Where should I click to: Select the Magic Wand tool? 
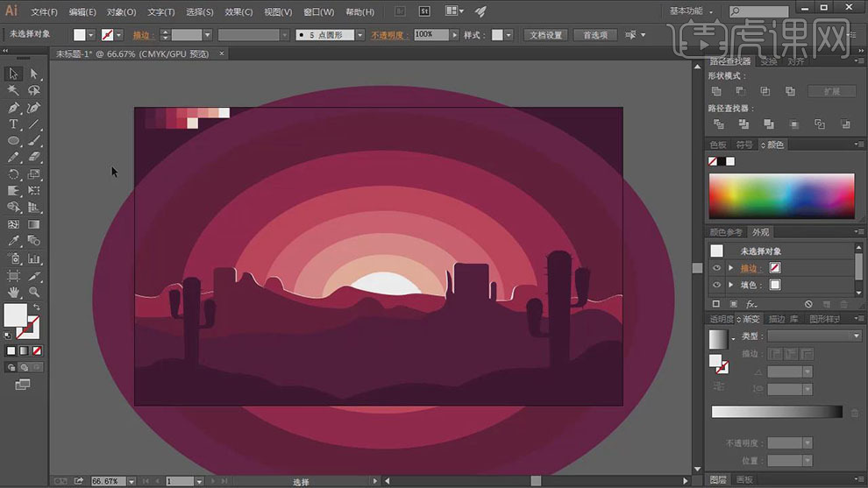pyautogui.click(x=13, y=91)
